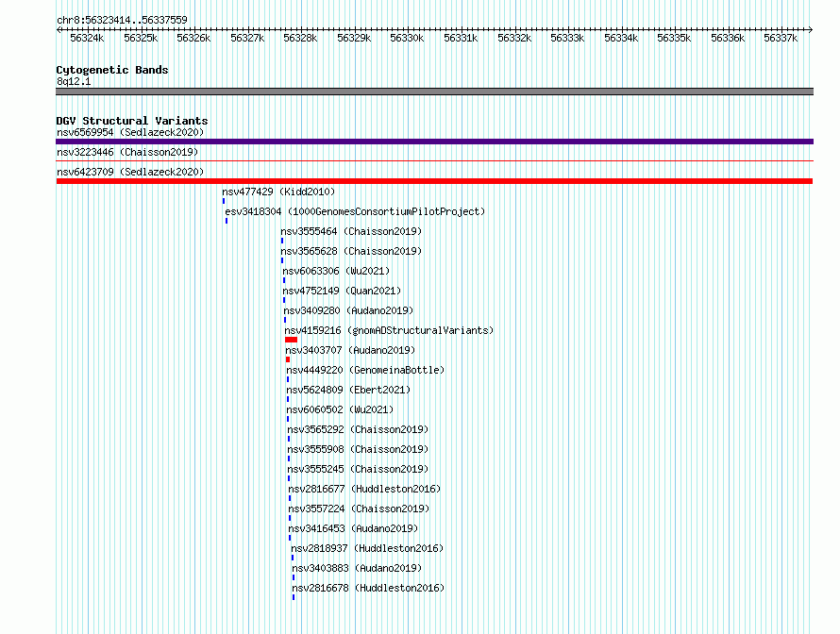Select the thick red nsv6423709 variant bar
The image size is (840, 634).
[434, 181]
